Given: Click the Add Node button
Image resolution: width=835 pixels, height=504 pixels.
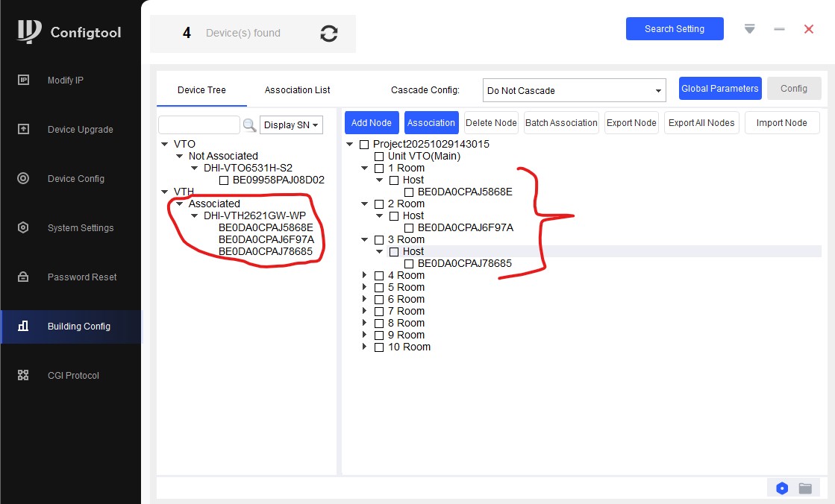Looking at the screenshot, I should pyautogui.click(x=371, y=123).
